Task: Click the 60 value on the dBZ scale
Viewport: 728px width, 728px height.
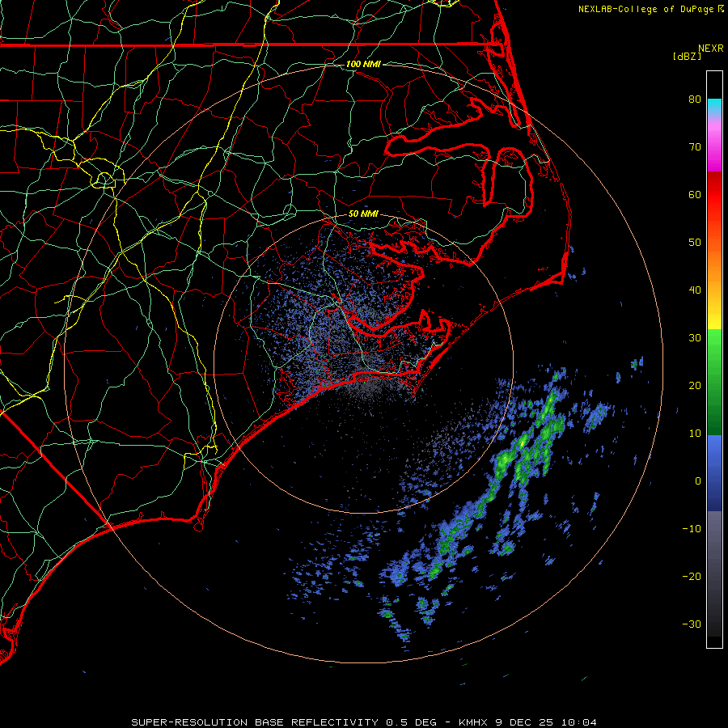Action: [695, 195]
